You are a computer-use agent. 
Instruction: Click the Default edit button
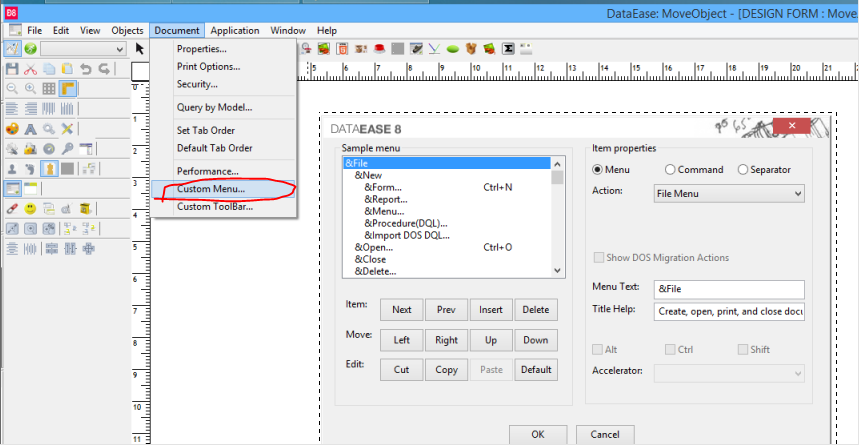536,370
